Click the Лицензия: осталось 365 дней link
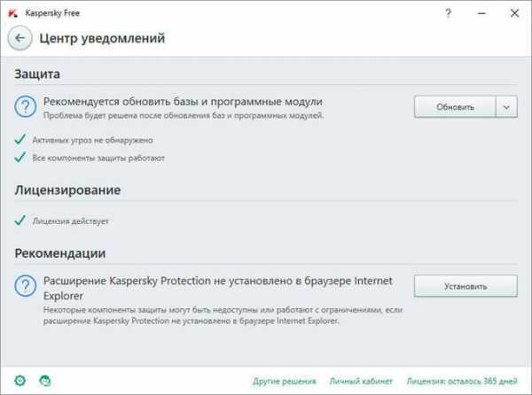The width and height of the screenshot is (532, 395). pyautogui.click(x=462, y=381)
